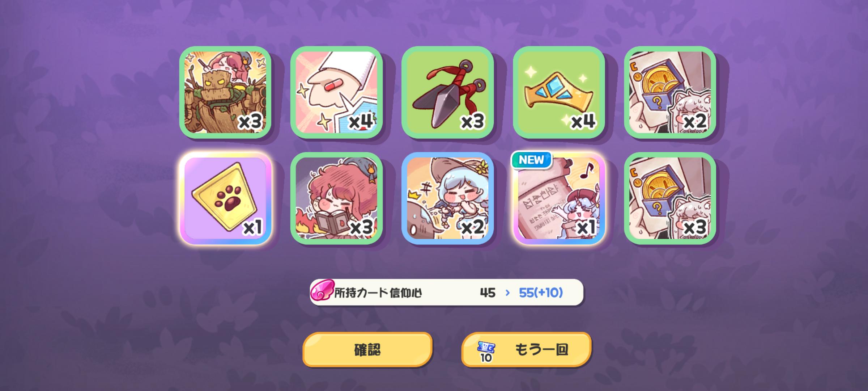
Task: Select the red pill hand card x4
Action: [x=336, y=92]
